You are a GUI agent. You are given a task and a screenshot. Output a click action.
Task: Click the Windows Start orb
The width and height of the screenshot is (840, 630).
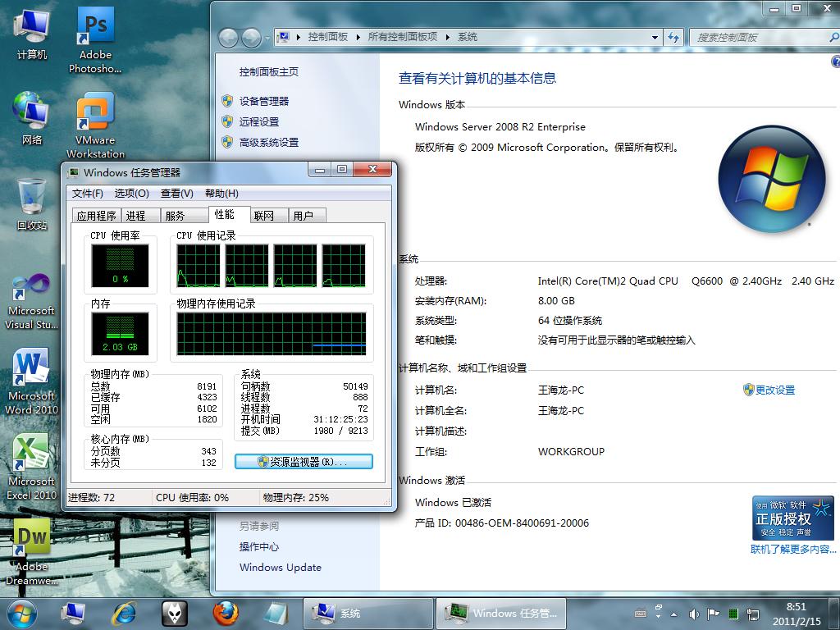point(22,614)
